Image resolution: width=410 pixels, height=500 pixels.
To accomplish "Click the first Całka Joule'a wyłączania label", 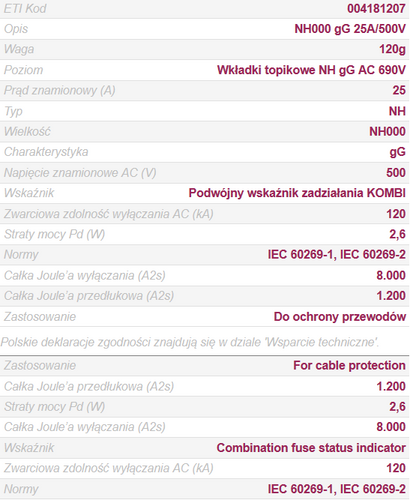I will pos(85,276).
